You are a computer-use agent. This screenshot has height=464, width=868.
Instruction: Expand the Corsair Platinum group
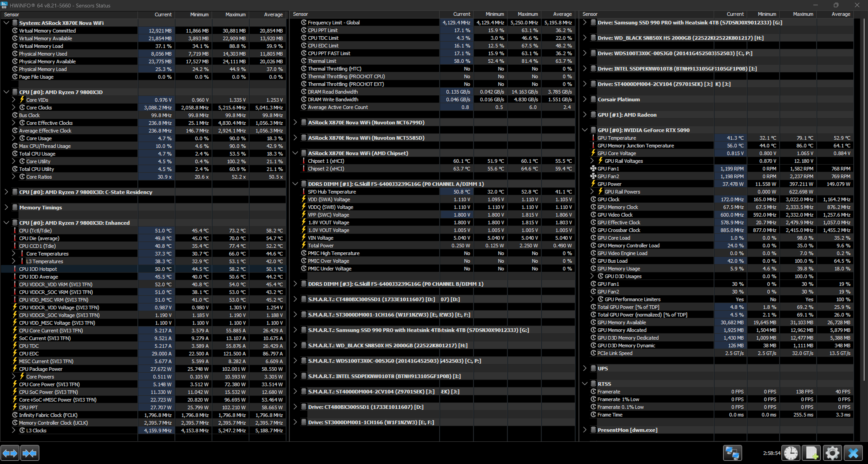point(585,99)
